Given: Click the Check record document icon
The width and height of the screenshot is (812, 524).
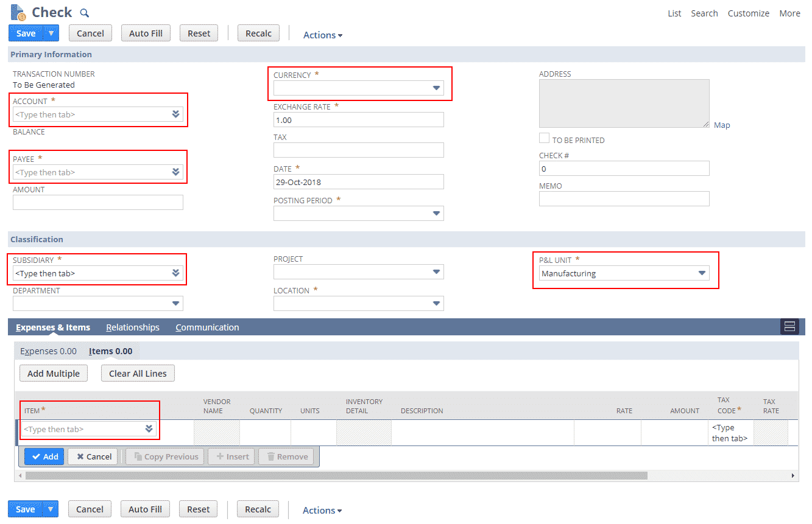Looking at the screenshot, I should click(x=18, y=12).
